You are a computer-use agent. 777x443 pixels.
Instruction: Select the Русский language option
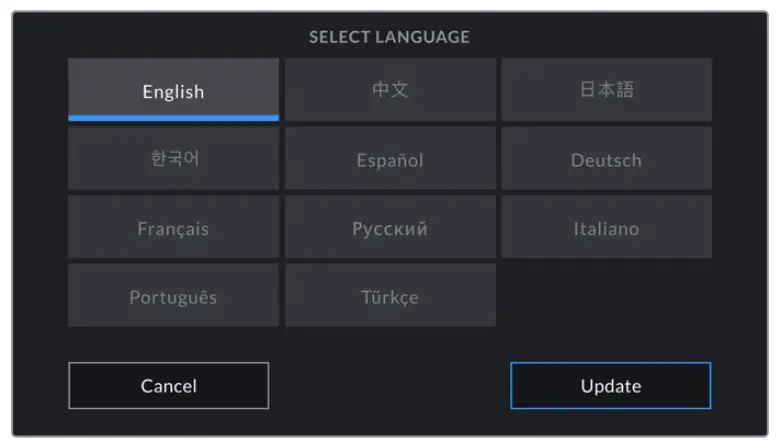point(390,228)
